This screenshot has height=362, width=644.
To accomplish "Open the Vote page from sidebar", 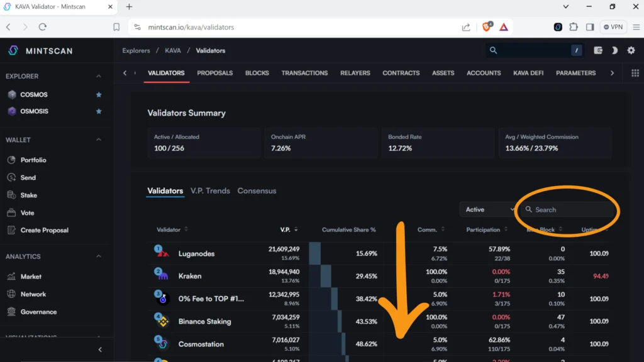I will (x=27, y=213).
